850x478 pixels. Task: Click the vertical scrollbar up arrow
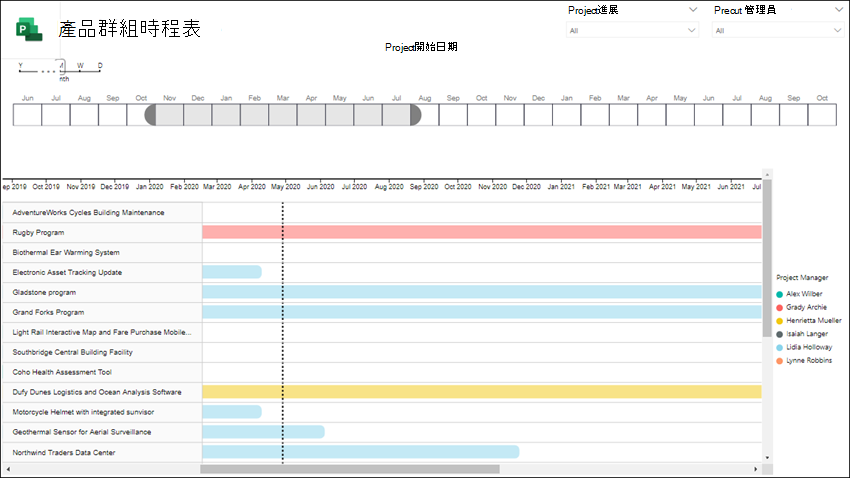tap(767, 175)
